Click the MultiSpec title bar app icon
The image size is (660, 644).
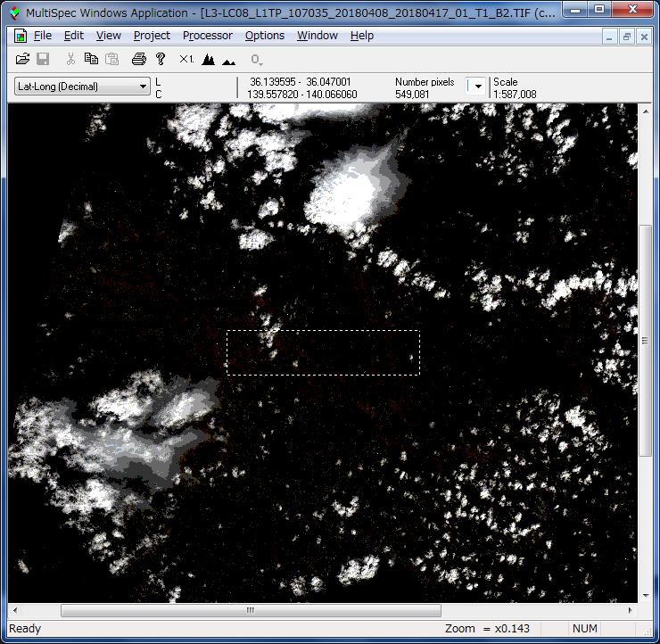(x=15, y=13)
